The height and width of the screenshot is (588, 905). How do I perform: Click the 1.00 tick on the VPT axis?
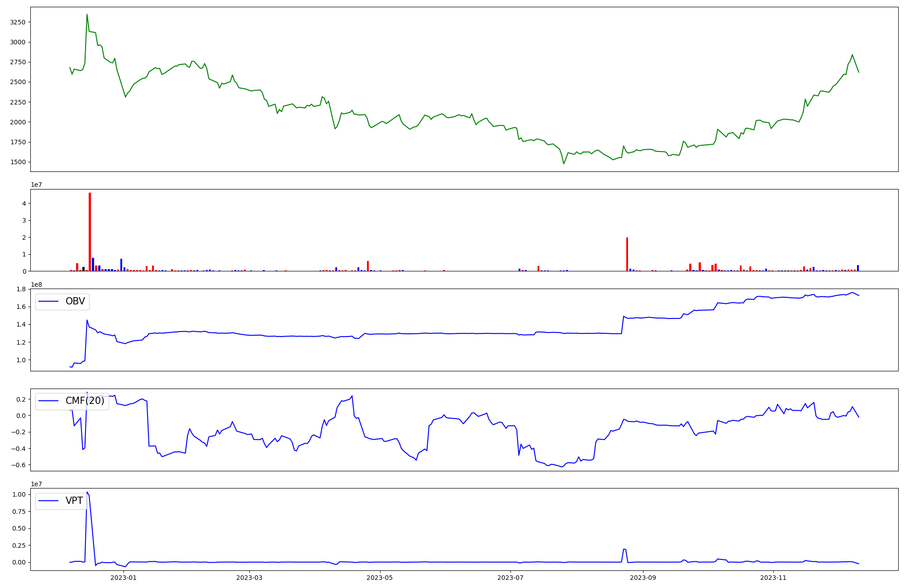coord(19,494)
